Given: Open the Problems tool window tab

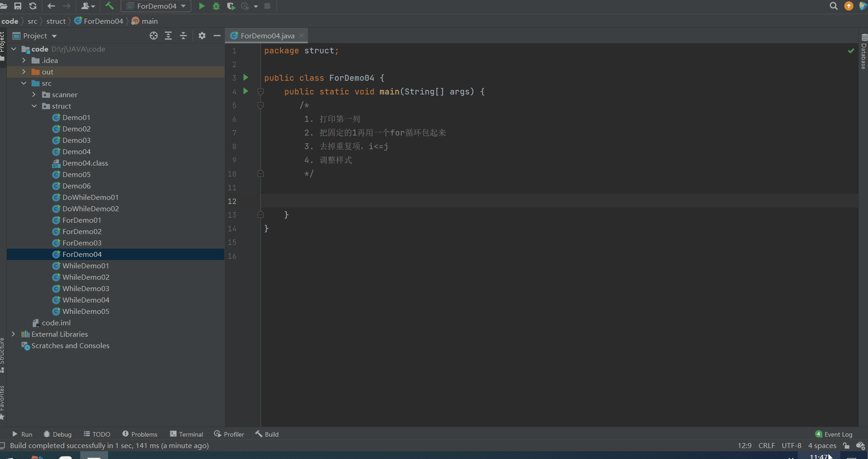Looking at the screenshot, I should click(x=140, y=434).
